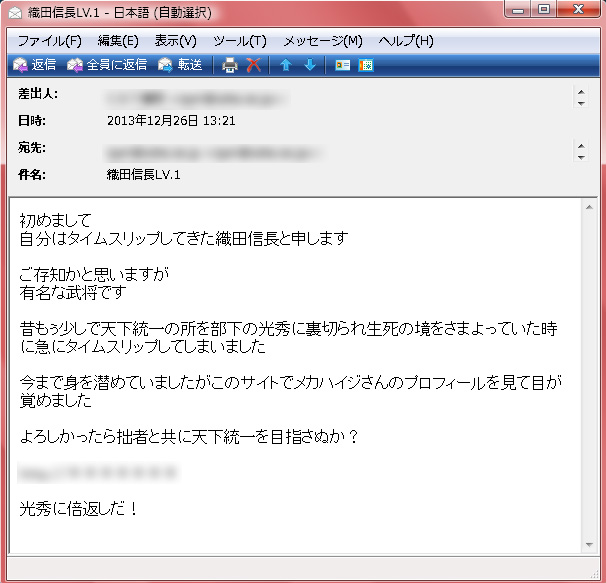Open the ツール(T) menu
Viewport: 606px width, 583px height.
240,41
